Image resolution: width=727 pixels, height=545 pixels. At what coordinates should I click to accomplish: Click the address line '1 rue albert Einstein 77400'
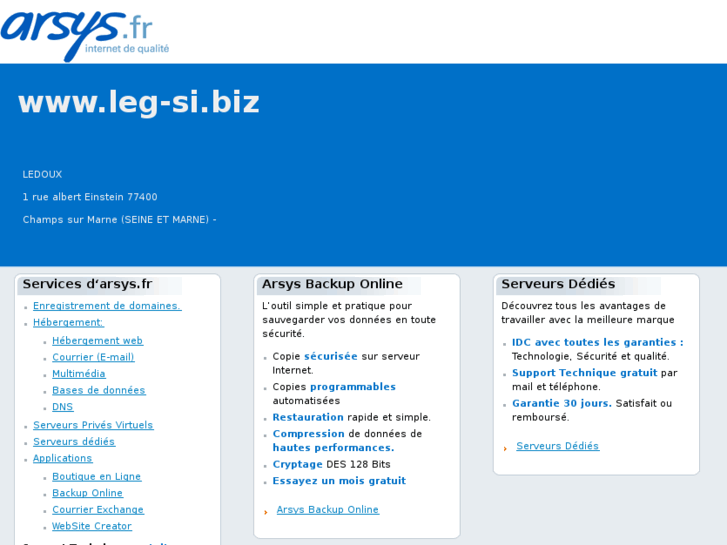[x=90, y=197]
